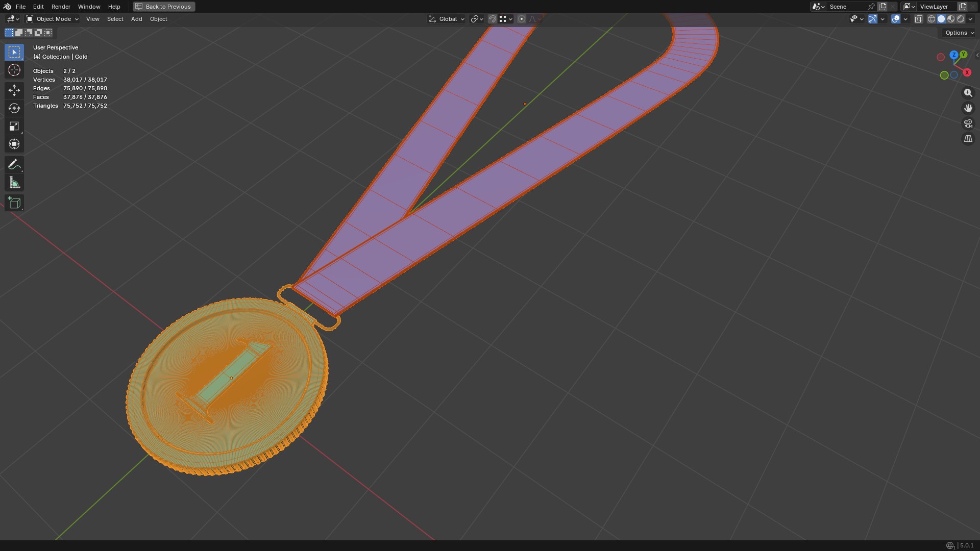Select the Transform tool
The height and width of the screenshot is (551, 980).
pos(14,144)
